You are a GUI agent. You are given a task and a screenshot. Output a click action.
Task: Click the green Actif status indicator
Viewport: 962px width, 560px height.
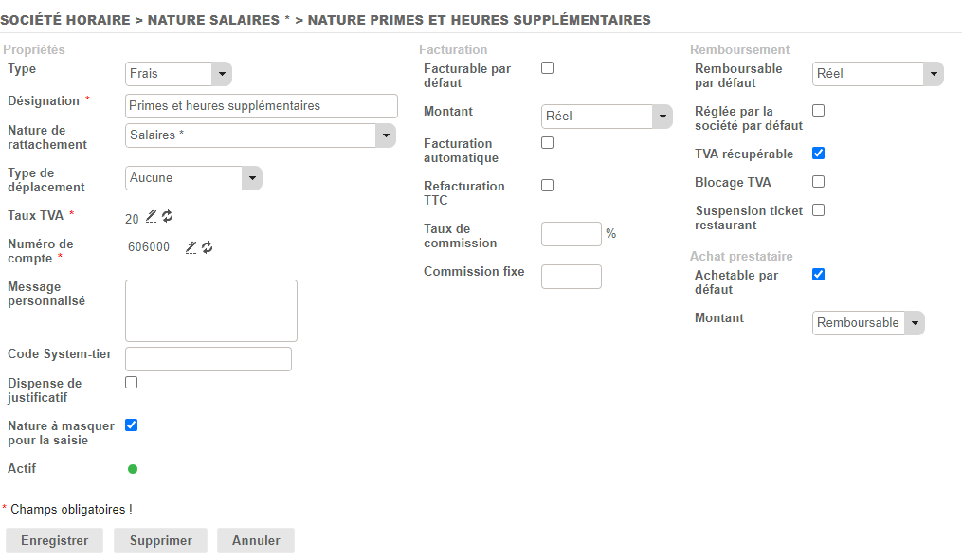click(133, 469)
